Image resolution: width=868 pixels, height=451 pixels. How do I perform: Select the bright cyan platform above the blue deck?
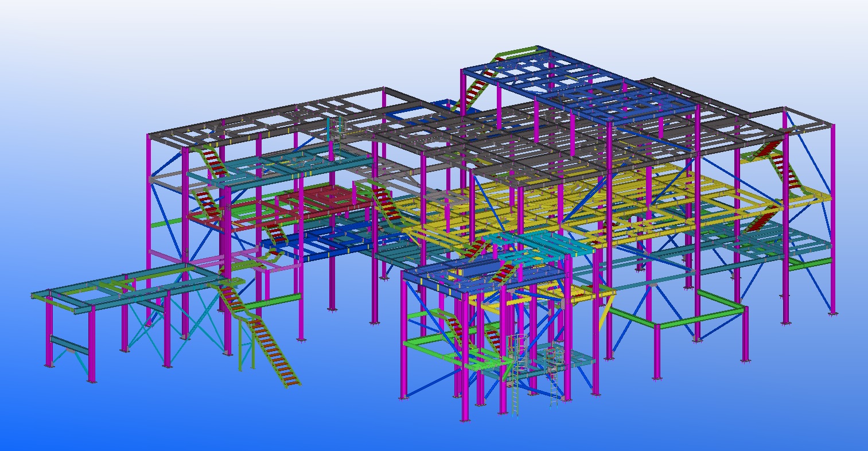coord(534,244)
